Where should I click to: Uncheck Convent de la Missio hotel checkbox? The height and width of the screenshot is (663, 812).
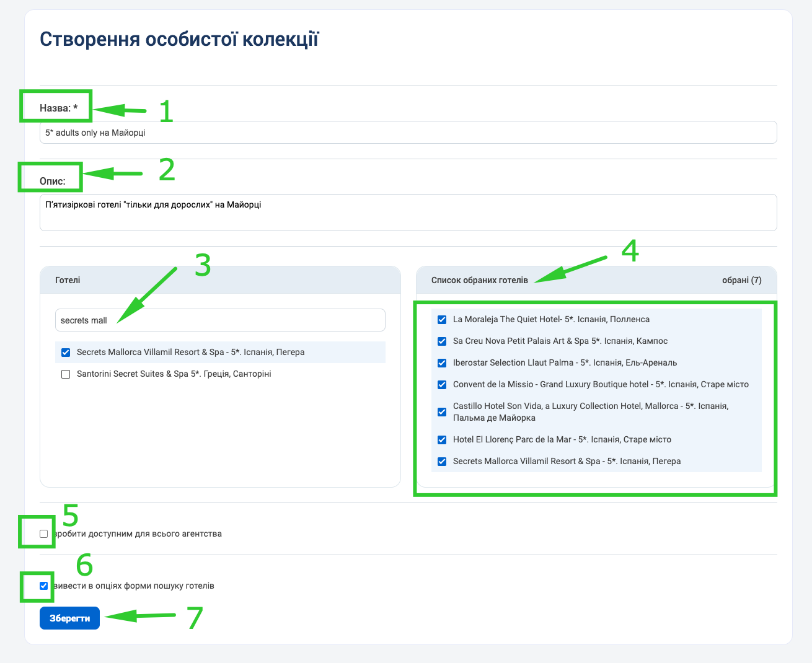442,385
